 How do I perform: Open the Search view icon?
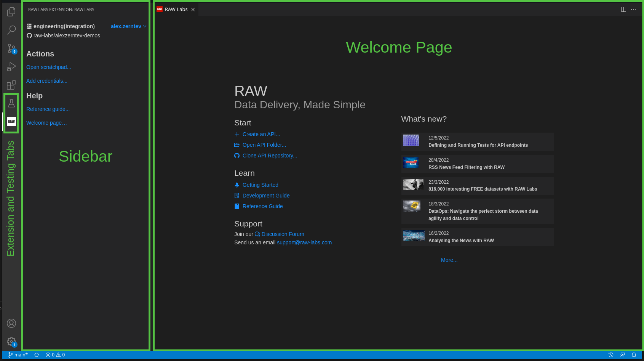click(x=11, y=30)
